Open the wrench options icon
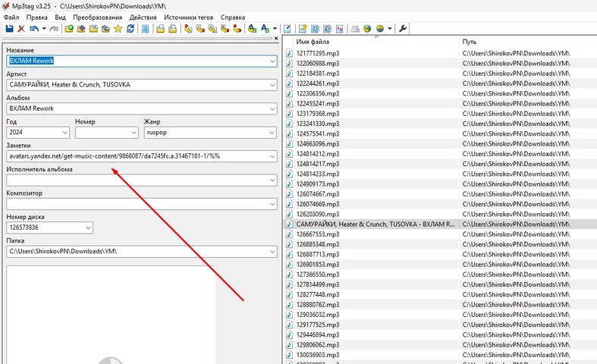The height and width of the screenshot is (364, 597). 402,29
